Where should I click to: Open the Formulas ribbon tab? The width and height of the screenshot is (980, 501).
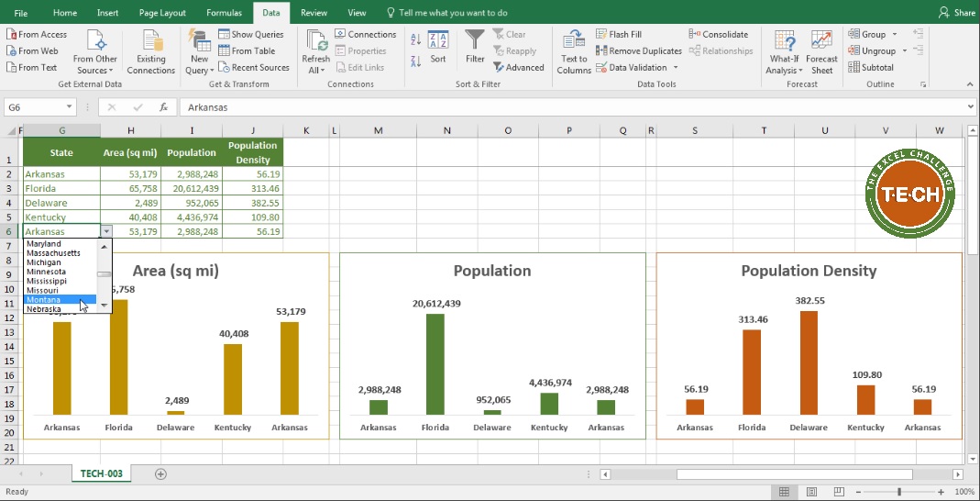click(224, 13)
